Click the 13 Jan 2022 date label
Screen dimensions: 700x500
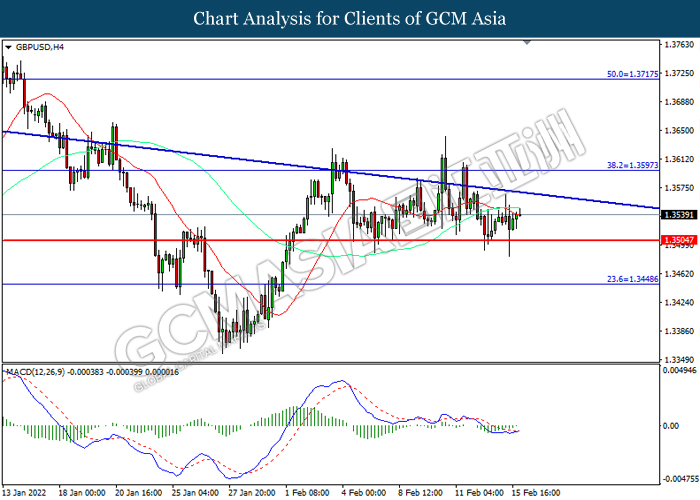[24, 493]
